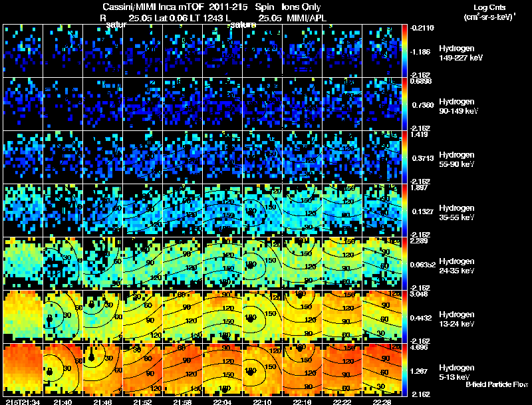532x405 pixels.
Task: Click the 'Hydrogen 55-90 keV' row label
Action: [457, 160]
